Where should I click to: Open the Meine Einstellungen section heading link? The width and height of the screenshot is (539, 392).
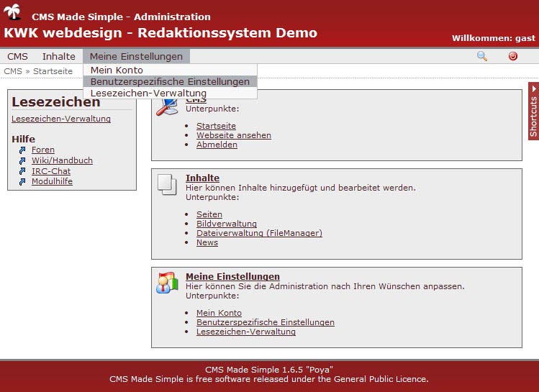pyautogui.click(x=232, y=277)
